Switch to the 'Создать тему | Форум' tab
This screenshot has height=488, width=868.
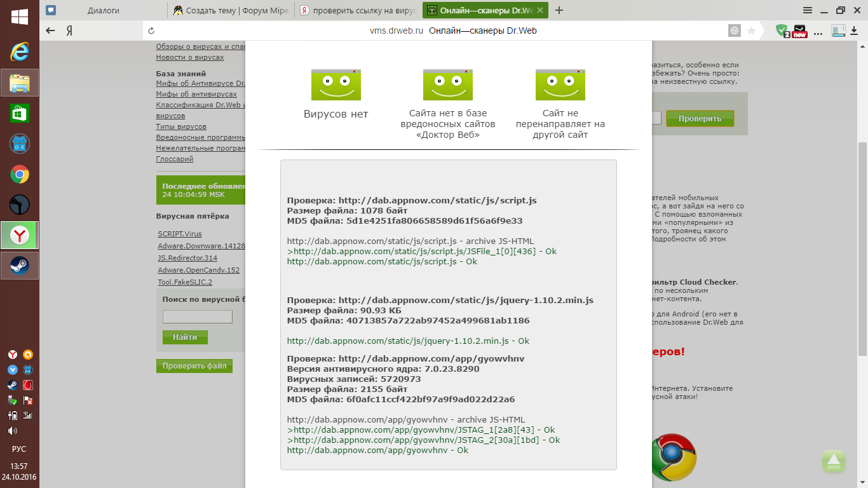click(231, 10)
